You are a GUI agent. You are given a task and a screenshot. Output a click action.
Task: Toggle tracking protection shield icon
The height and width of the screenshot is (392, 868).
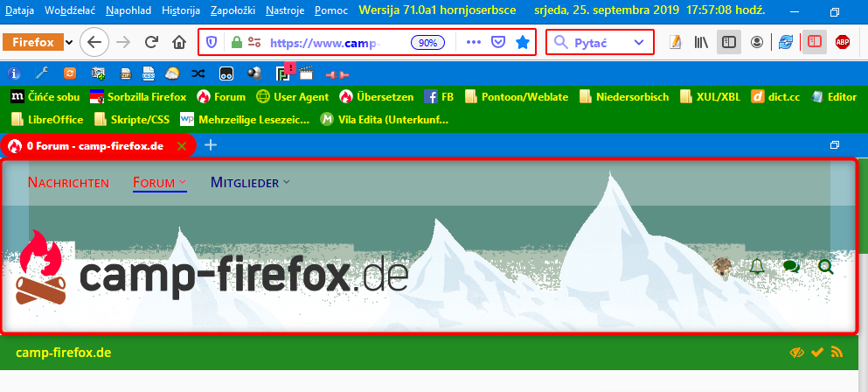tap(212, 42)
